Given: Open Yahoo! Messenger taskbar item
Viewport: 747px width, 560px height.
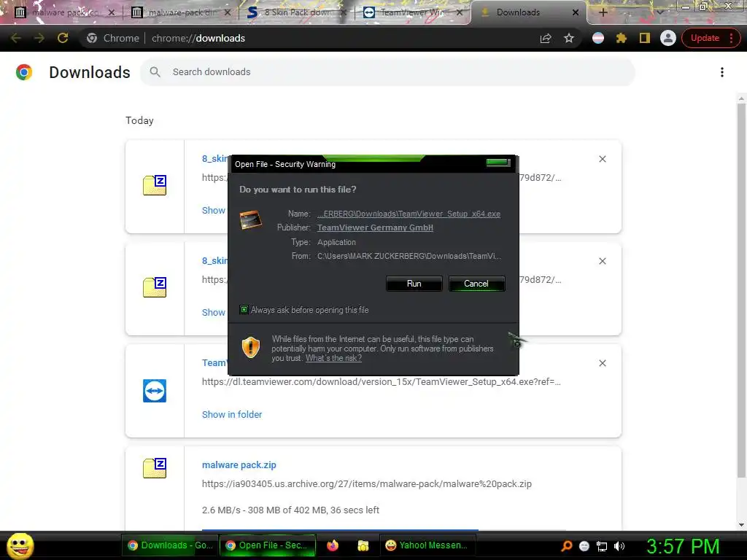Looking at the screenshot, I should coord(427,545).
